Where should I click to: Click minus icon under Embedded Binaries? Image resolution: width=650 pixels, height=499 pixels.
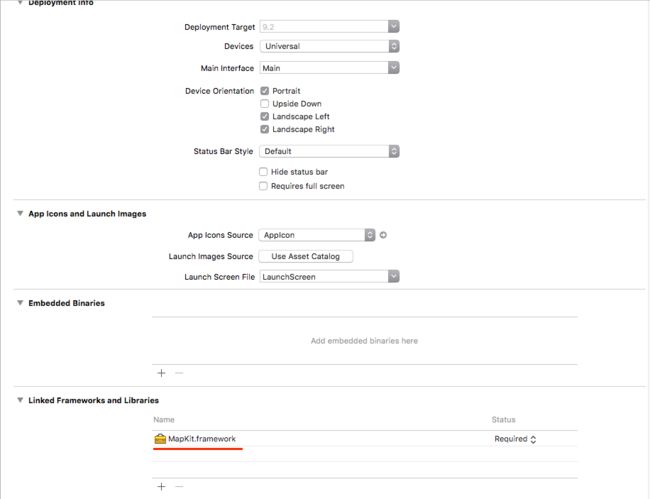179,373
